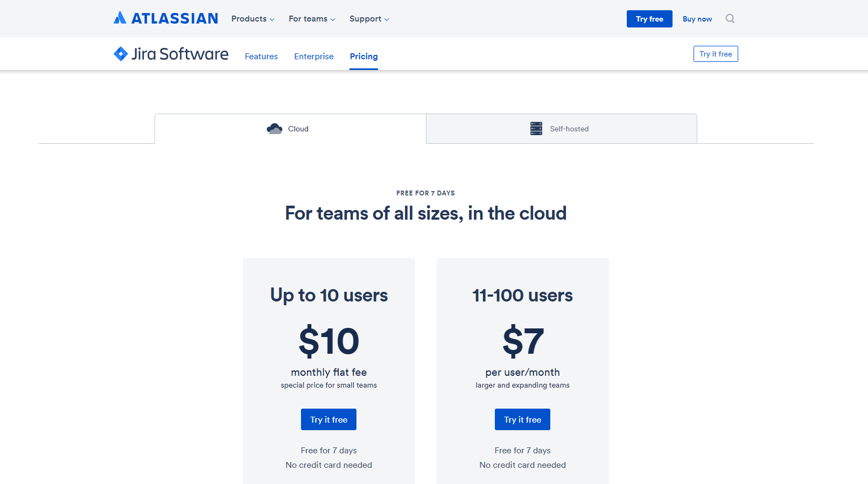The height and width of the screenshot is (484, 868).
Task: Select the Pricing tab
Action: pos(363,57)
